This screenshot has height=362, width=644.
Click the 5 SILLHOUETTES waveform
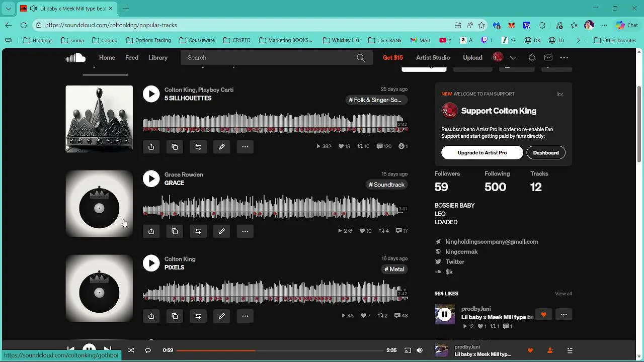pos(275,124)
